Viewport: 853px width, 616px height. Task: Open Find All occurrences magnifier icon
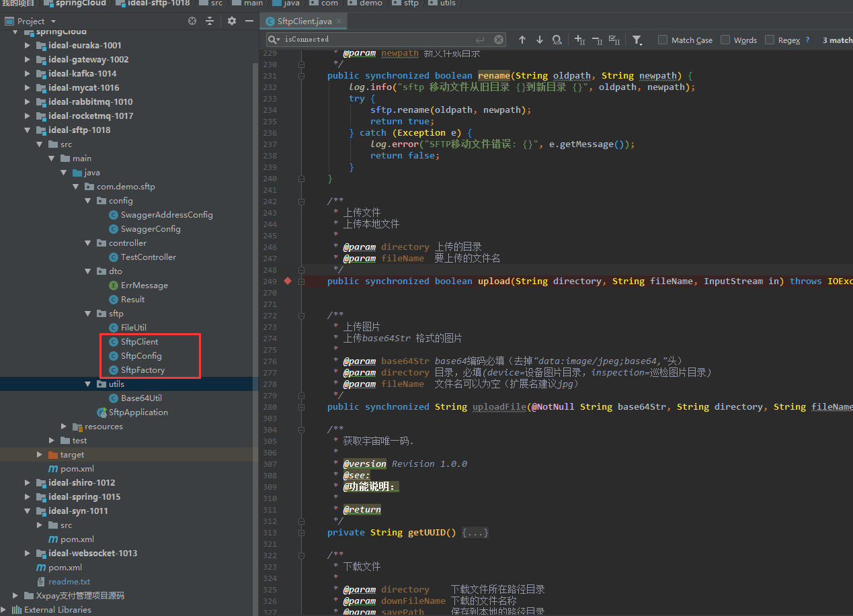point(557,40)
